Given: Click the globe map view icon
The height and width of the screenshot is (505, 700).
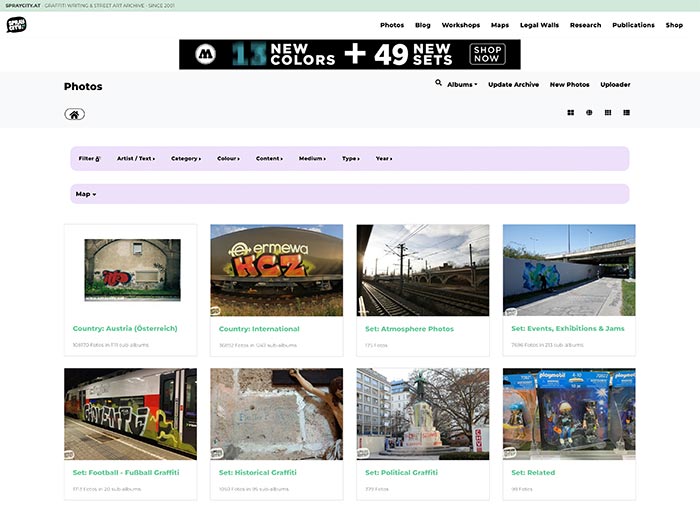Looking at the screenshot, I should [x=589, y=113].
